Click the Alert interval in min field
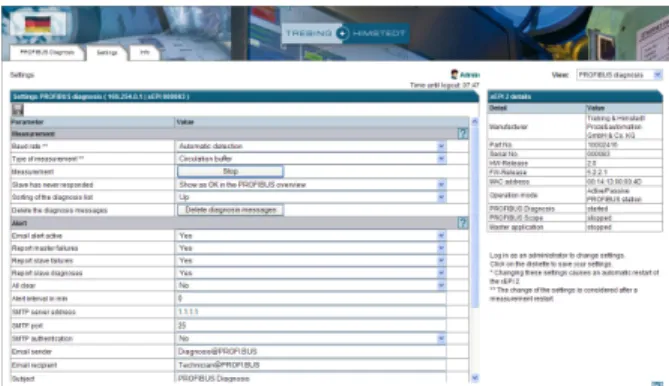Viewport: 669px width, 386px height. click(x=312, y=299)
